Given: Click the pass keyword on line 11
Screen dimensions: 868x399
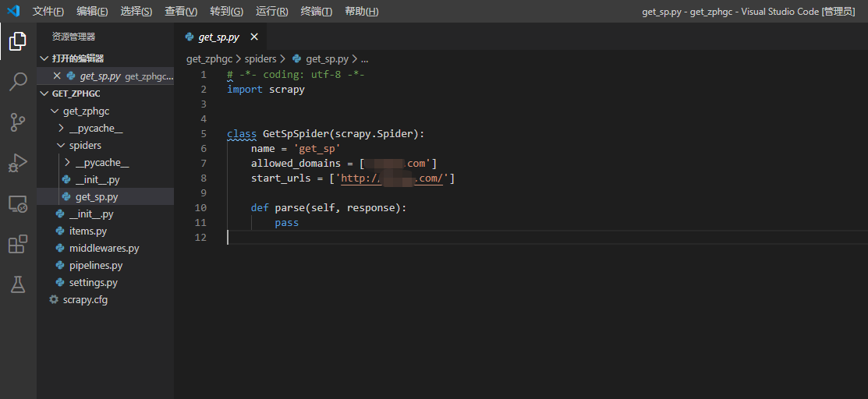Looking at the screenshot, I should [x=287, y=222].
